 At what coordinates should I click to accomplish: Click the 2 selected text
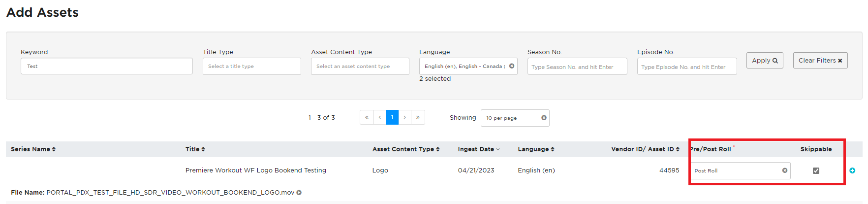(435, 79)
